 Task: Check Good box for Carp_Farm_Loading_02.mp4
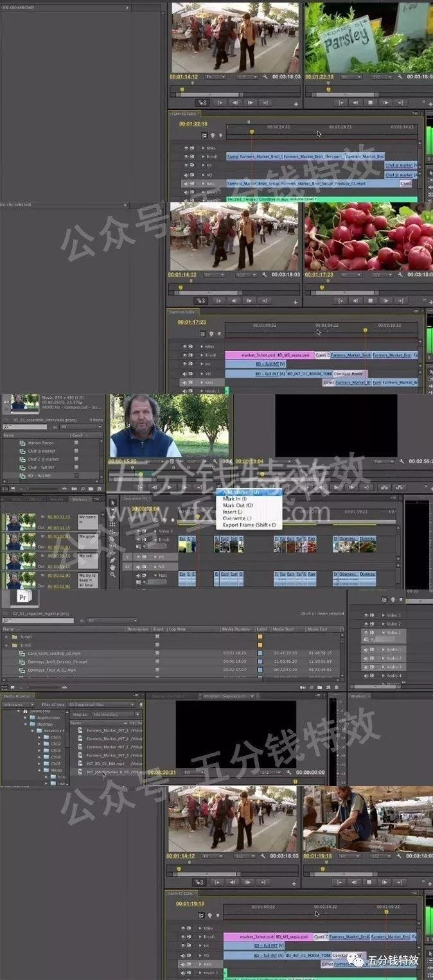point(157,653)
